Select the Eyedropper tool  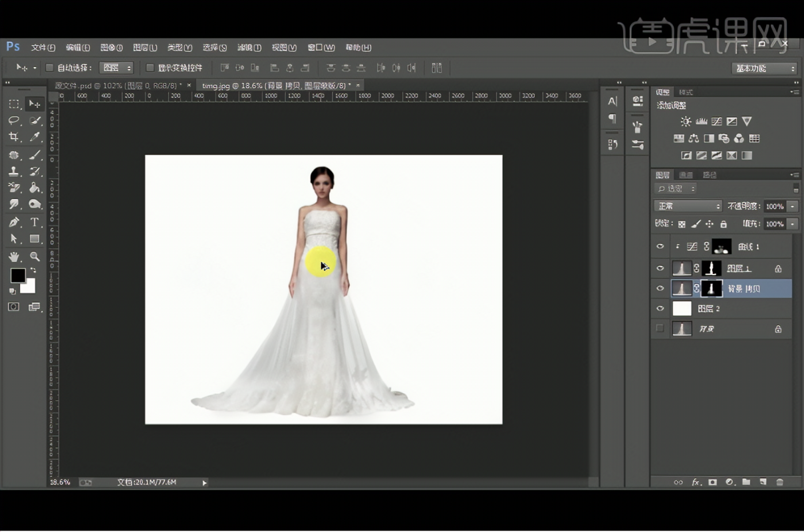coord(35,137)
